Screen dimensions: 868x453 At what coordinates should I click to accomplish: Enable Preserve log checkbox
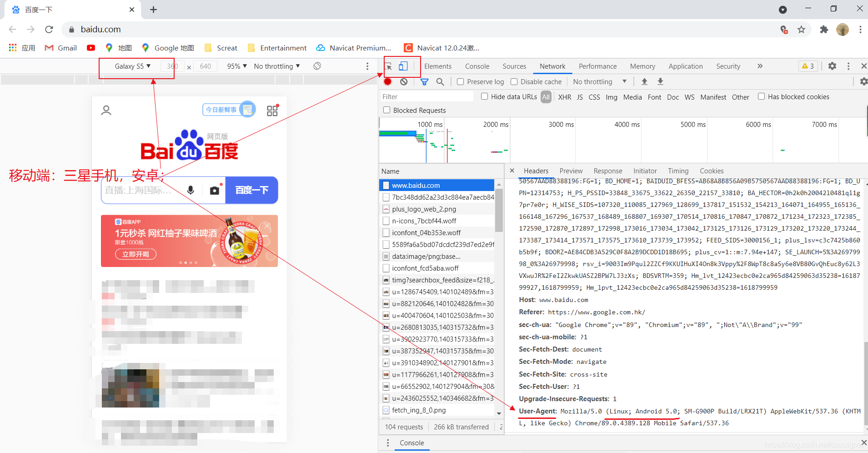tap(460, 82)
